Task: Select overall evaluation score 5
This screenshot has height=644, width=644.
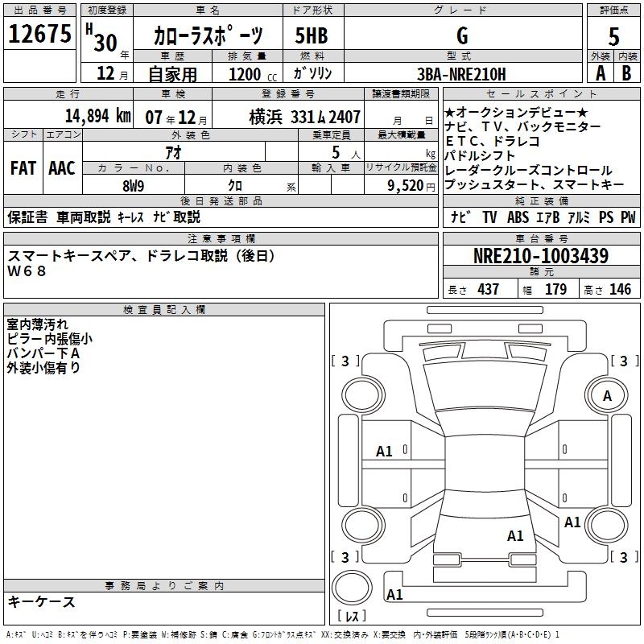Action: pos(613,36)
